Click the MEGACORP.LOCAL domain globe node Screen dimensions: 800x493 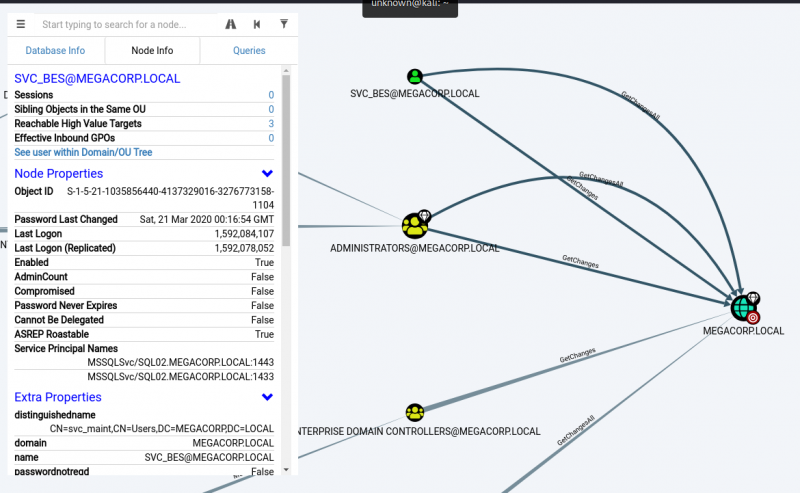(742, 307)
